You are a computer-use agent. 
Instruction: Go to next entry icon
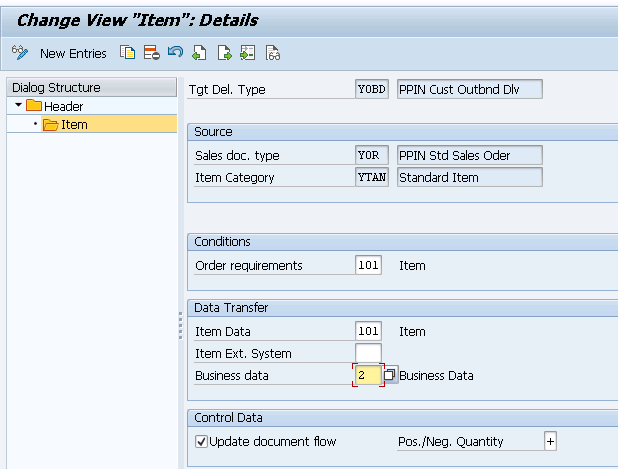click(224, 52)
